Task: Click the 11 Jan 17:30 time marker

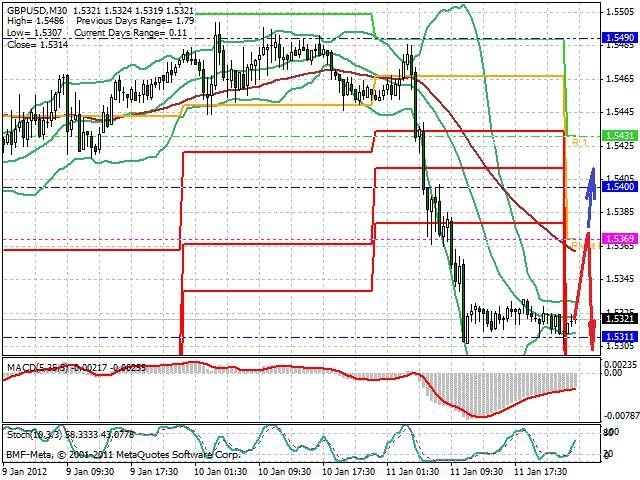Action: (541, 471)
